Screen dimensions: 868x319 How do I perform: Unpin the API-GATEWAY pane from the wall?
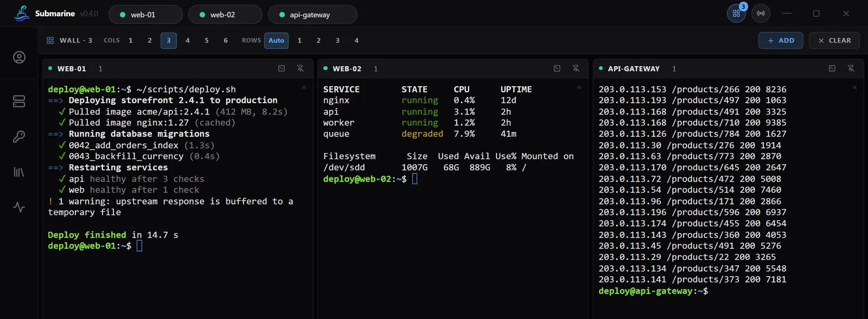(851, 68)
